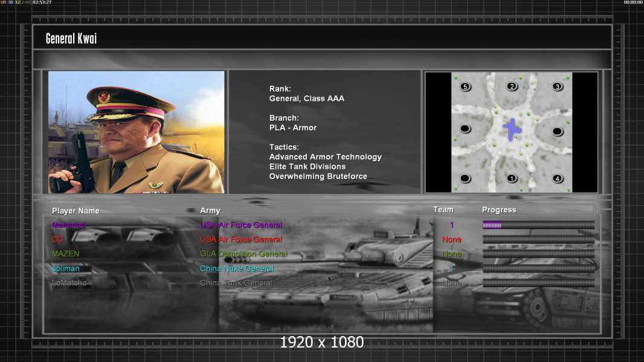Select the purple player name in the first row
Screen dimensions: 644x362
coord(69,225)
